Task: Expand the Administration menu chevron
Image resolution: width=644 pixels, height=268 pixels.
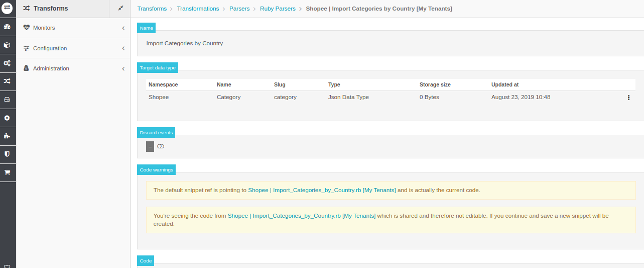Action: (x=123, y=68)
